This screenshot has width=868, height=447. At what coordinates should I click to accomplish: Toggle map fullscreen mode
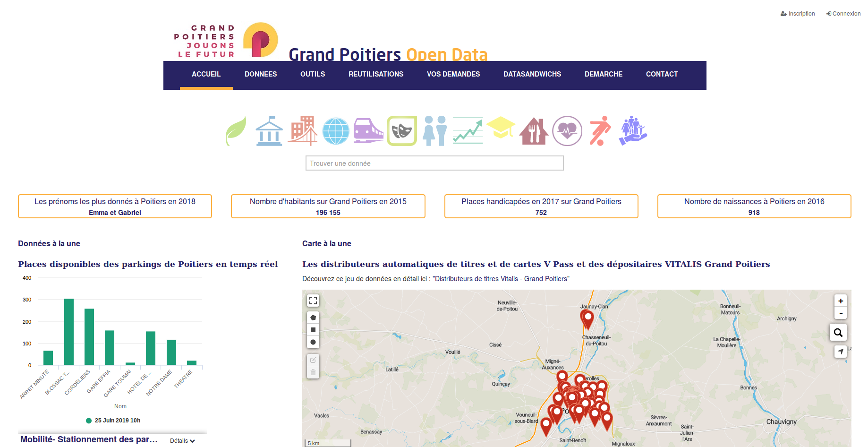pos(313,301)
